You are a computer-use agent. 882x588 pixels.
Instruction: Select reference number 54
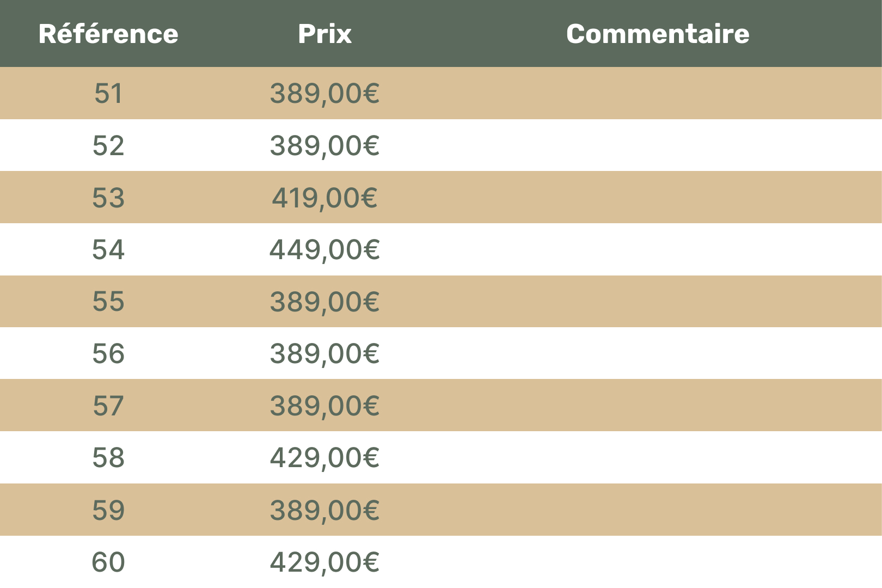[108, 249]
